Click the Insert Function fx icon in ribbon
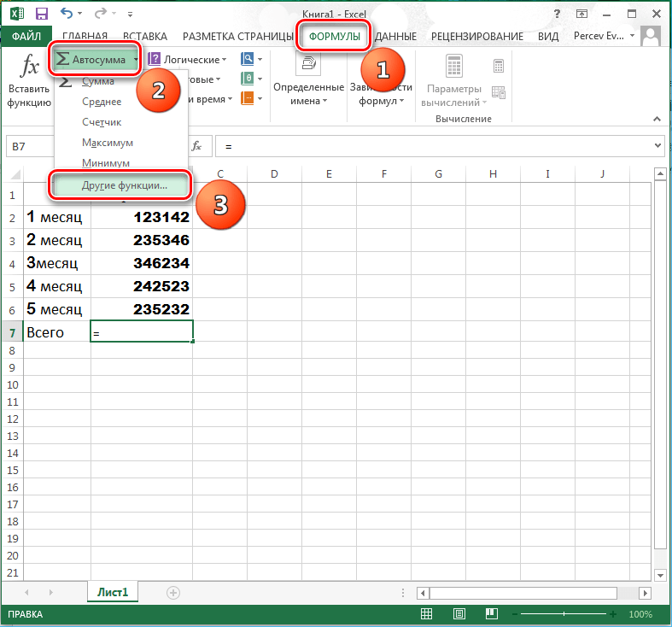672x627 pixels. pos(30,66)
